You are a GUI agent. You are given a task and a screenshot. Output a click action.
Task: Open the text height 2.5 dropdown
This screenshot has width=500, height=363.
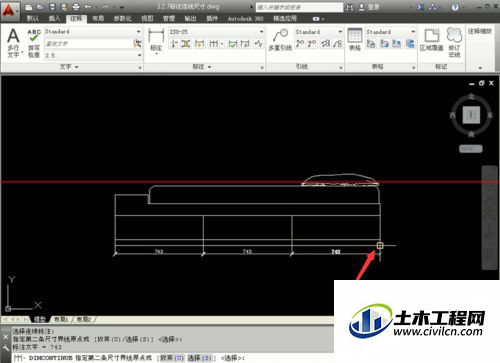click(139, 55)
